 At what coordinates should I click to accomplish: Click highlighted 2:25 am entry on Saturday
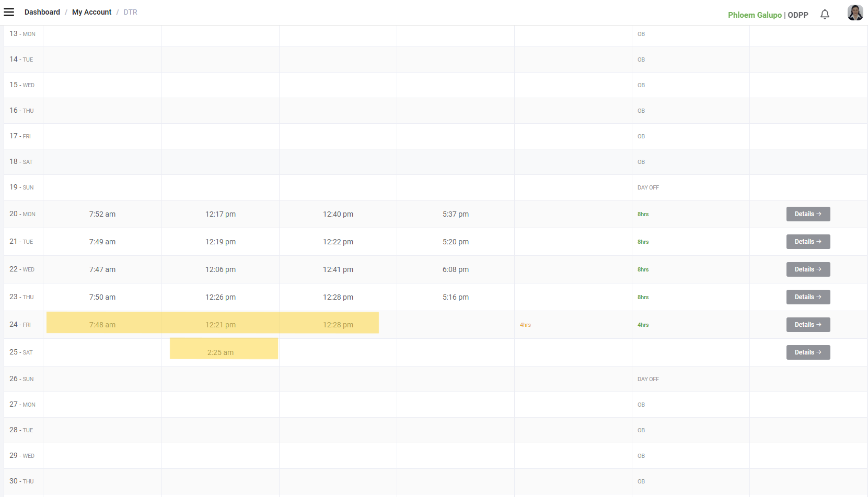click(221, 352)
